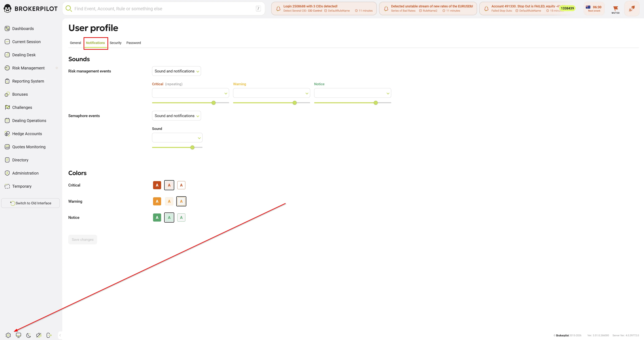The image size is (644, 340).
Task: Open the Critical sound selection dropdown
Action: (190, 93)
